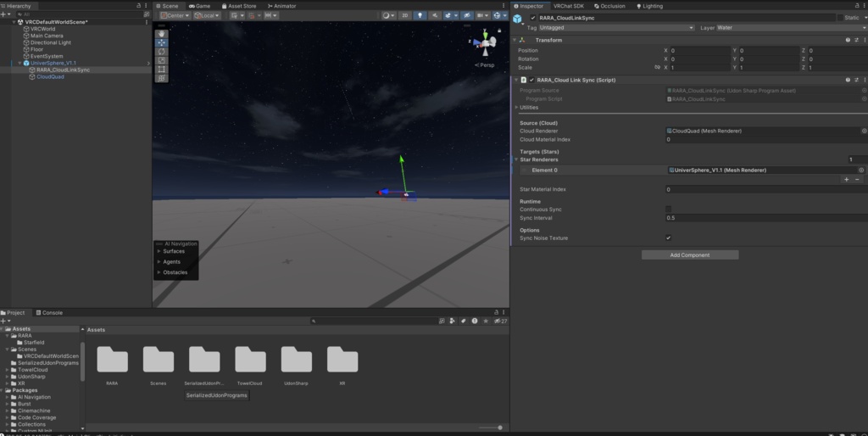Open Element 0 object picker
The width and height of the screenshot is (868, 436).
[x=861, y=170]
